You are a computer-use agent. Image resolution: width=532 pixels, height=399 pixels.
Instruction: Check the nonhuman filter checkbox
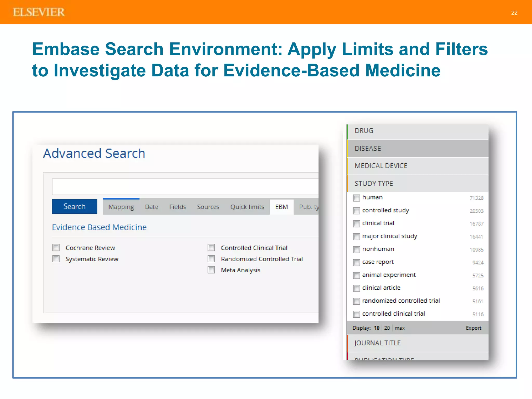[356, 250]
